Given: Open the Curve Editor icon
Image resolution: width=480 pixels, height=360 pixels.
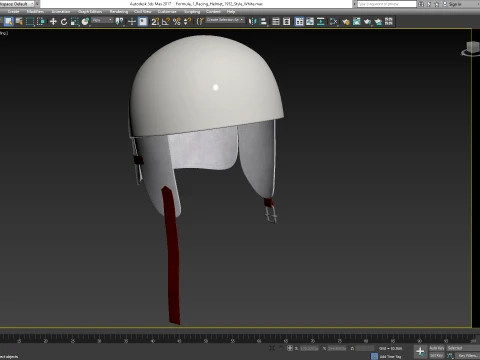Looking at the screenshot, I should pyautogui.click(x=310, y=22).
